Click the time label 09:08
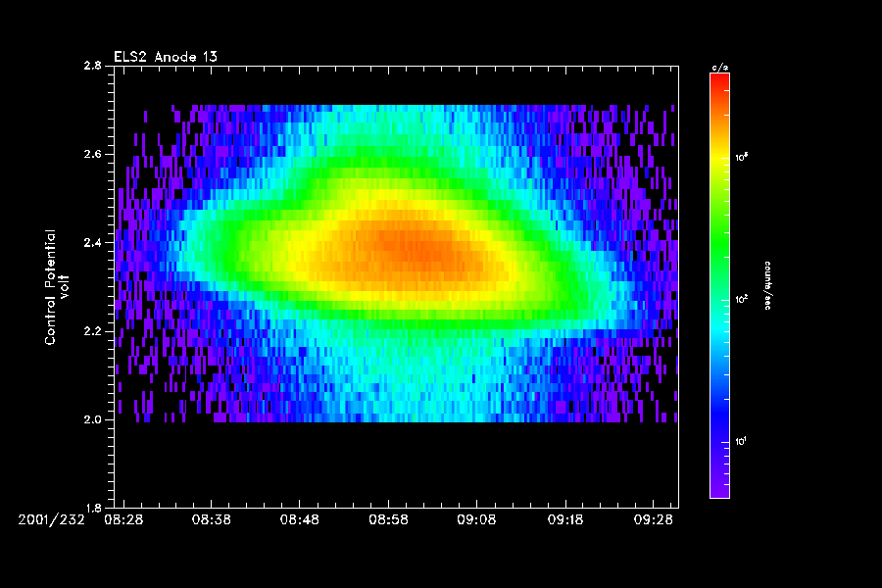Screen dimensions: 882x588 pos(476,520)
